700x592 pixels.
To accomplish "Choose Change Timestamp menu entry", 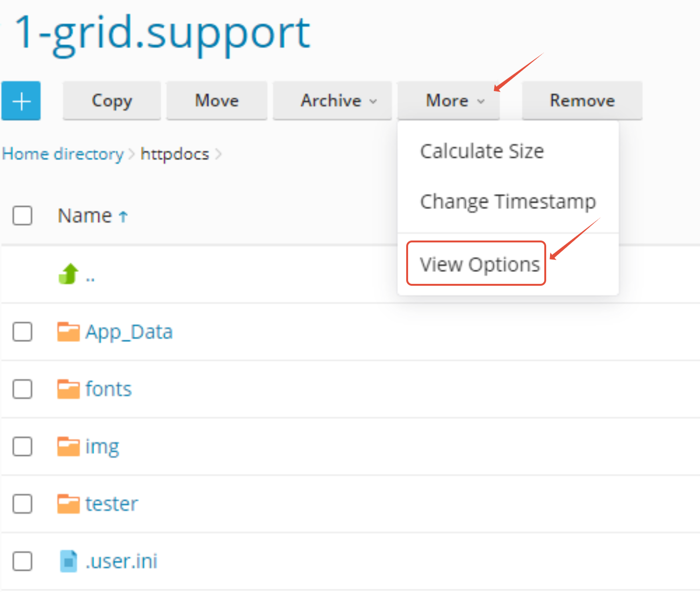I will [508, 201].
